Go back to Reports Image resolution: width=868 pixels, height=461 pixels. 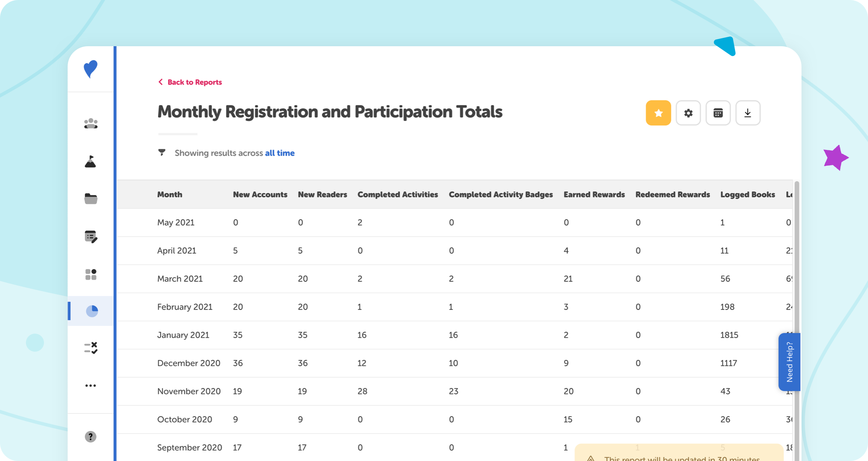[190, 82]
